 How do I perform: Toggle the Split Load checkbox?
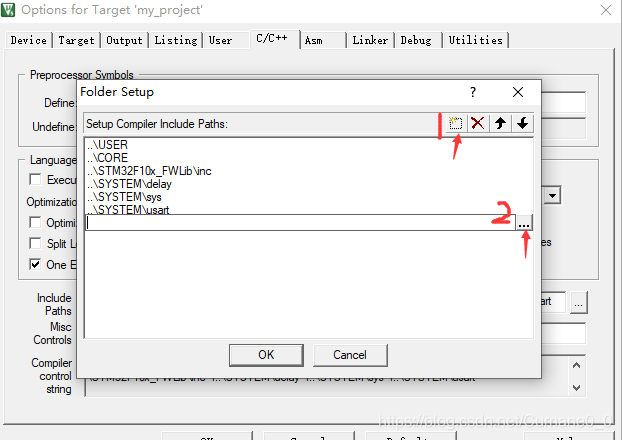(35, 243)
